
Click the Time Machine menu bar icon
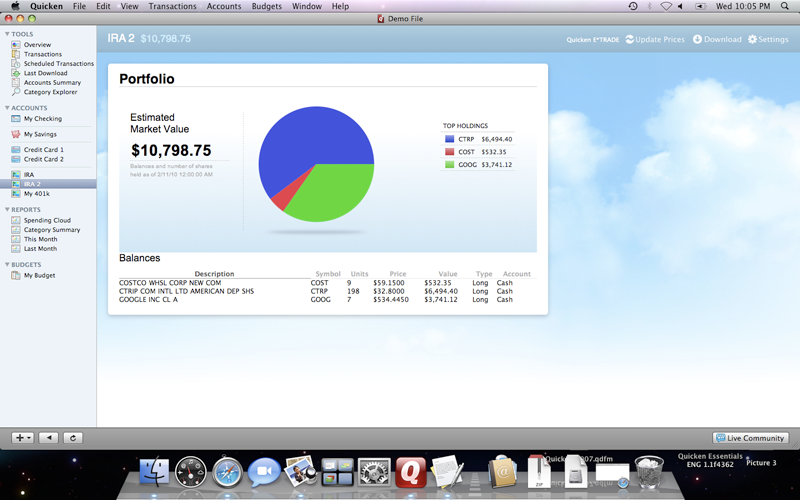click(633, 6)
